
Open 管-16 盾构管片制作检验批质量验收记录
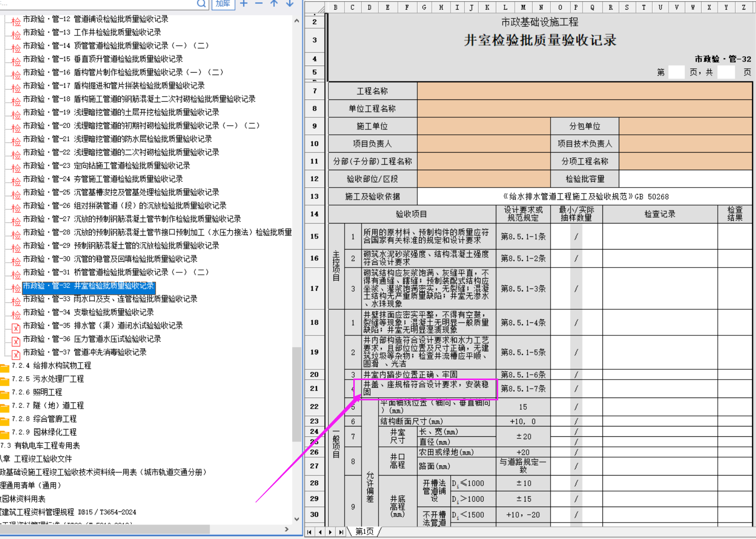tap(123, 72)
